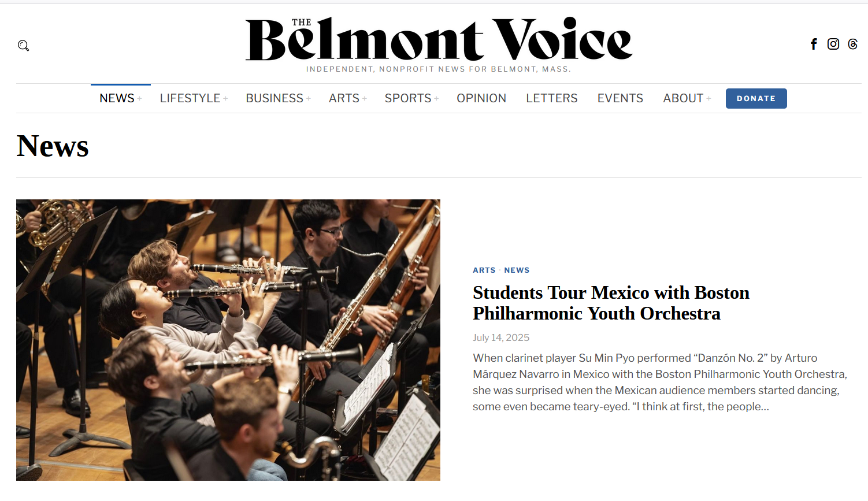This screenshot has height=501, width=868.
Task: Open the Instagram profile icon
Action: click(833, 44)
